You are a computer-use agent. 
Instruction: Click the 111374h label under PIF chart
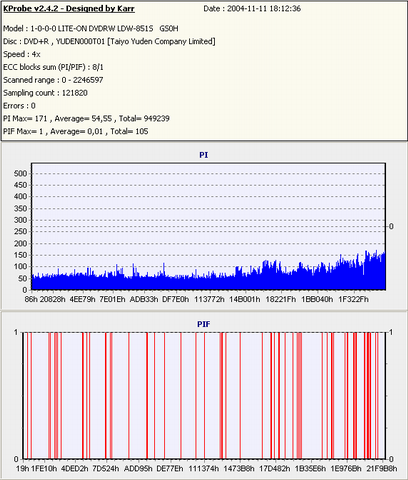coord(204,469)
